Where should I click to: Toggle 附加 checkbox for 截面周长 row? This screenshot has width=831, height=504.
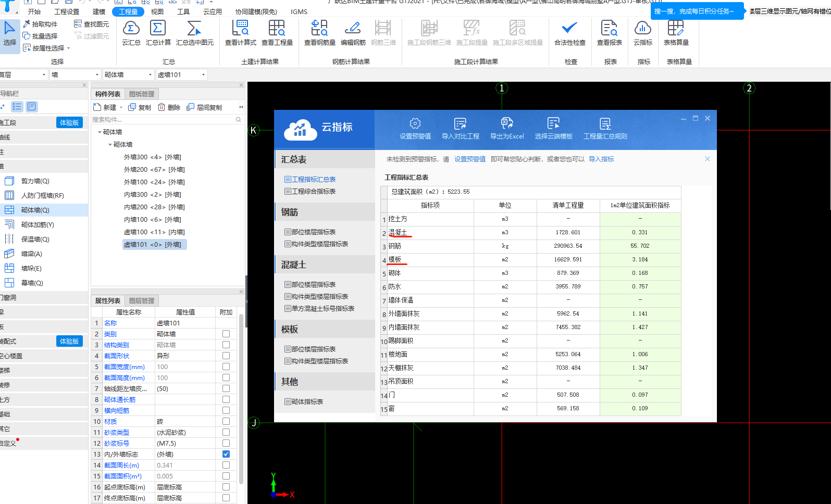pyautogui.click(x=226, y=465)
